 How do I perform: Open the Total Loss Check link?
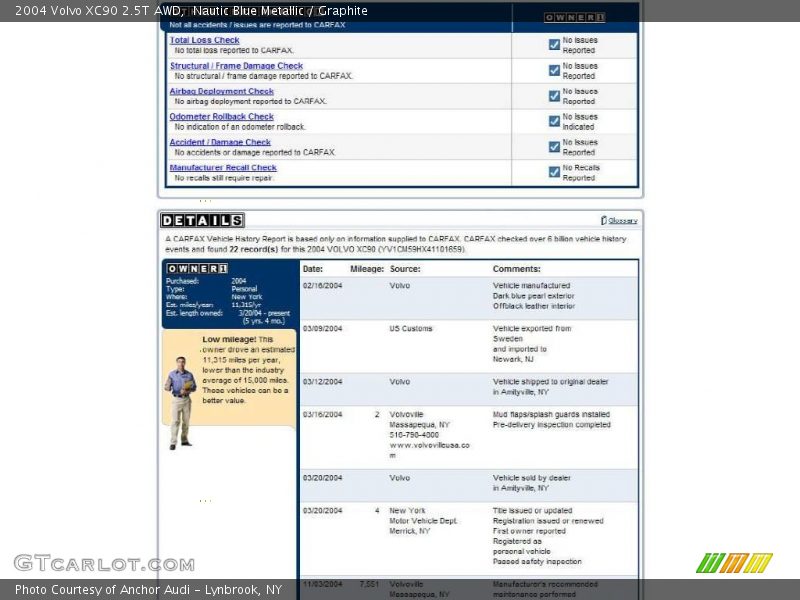click(205, 40)
